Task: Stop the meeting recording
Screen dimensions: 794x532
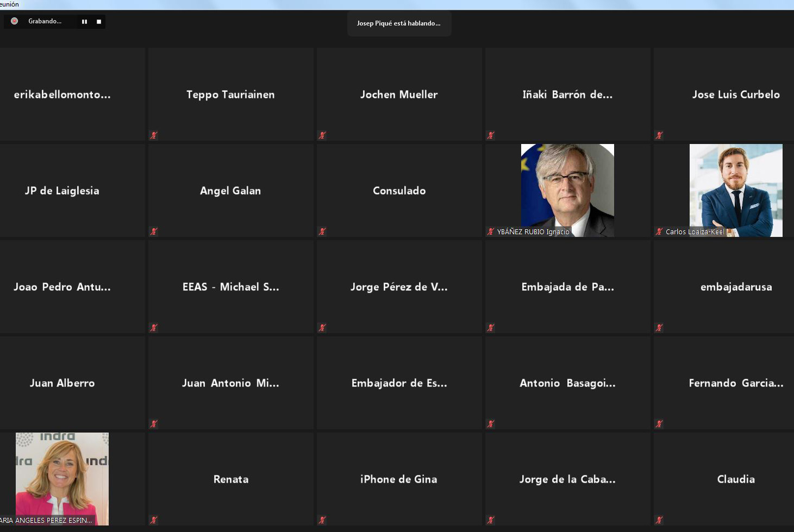Action: (99, 22)
